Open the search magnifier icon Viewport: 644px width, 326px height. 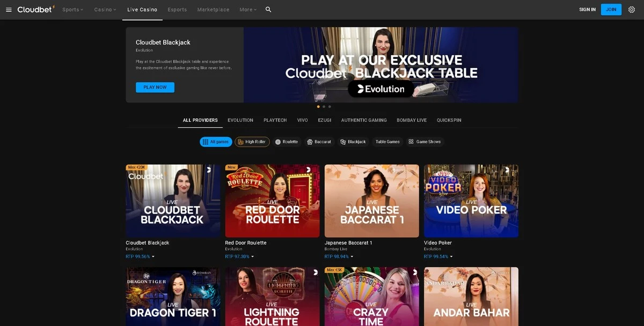pyautogui.click(x=268, y=10)
